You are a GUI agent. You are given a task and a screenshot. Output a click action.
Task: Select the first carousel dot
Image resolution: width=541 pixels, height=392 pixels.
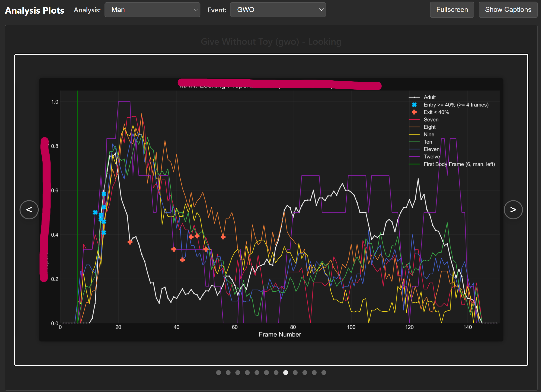[x=218, y=372]
